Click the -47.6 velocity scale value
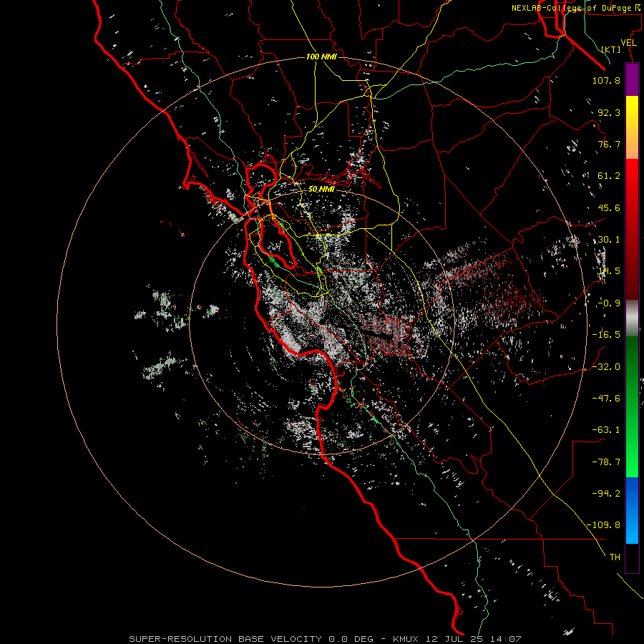 click(606, 399)
